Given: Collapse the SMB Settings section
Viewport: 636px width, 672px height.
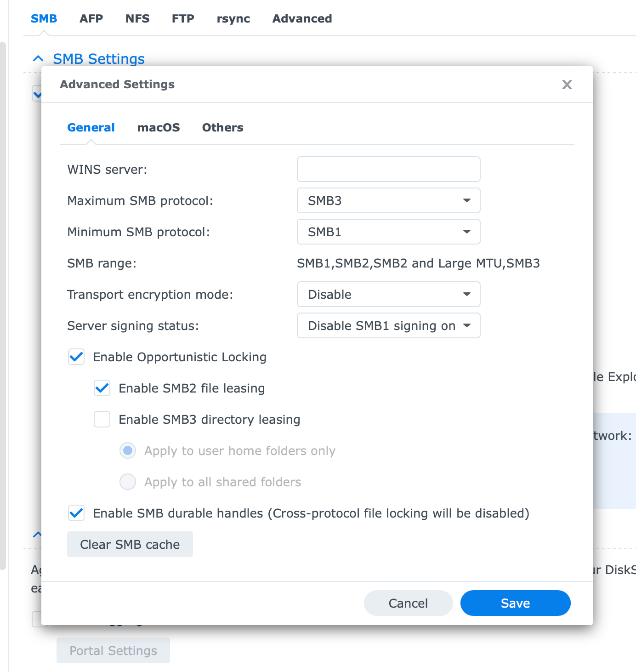Looking at the screenshot, I should click(38, 58).
